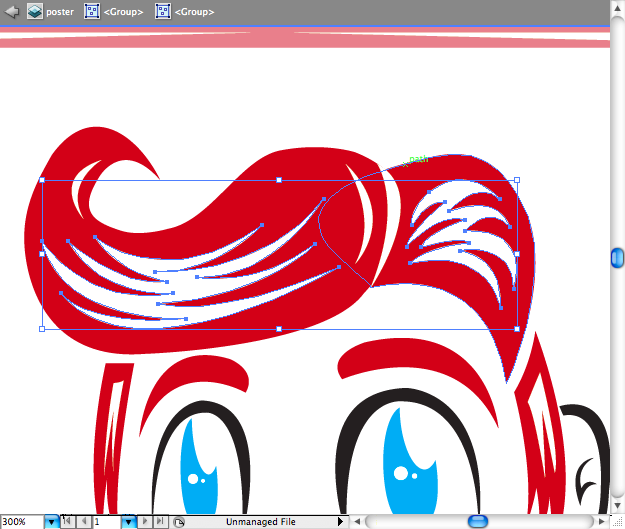Click the right-middle bounding box handle
The height and width of the screenshot is (529, 625).
pyautogui.click(x=517, y=254)
